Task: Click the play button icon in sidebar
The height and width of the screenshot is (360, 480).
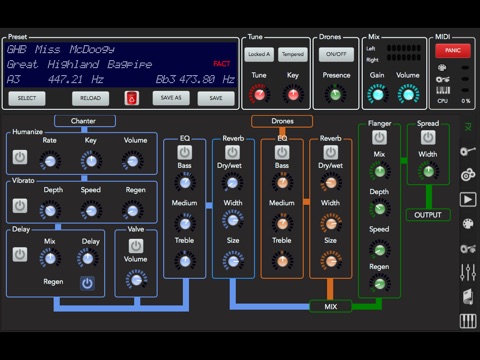Action: 468,200
